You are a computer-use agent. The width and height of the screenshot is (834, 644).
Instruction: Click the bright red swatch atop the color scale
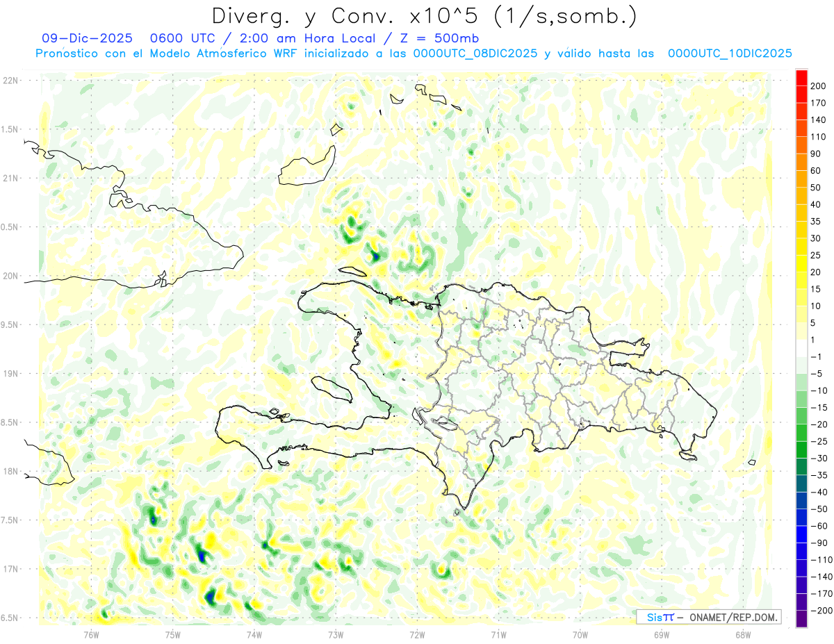pyautogui.click(x=801, y=77)
